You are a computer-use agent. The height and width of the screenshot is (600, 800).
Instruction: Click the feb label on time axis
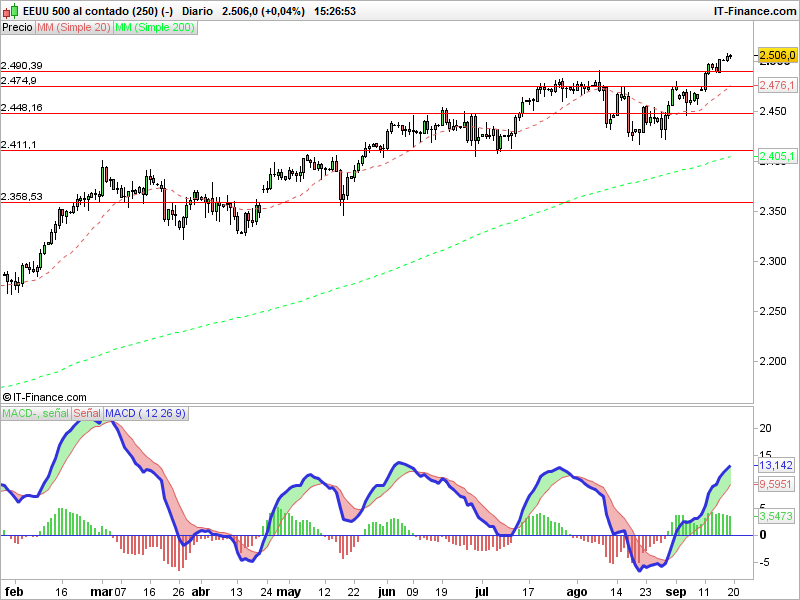[x=14, y=592]
